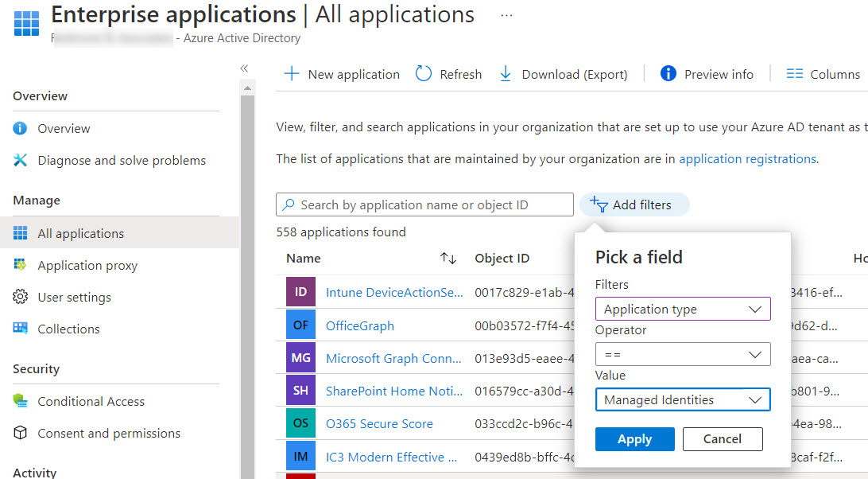The width and height of the screenshot is (868, 479).
Task: Click the New application plus icon
Action: (x=291, y=74)
